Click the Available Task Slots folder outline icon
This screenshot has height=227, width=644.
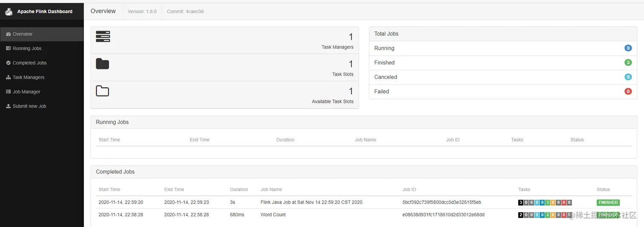[103, 91]
